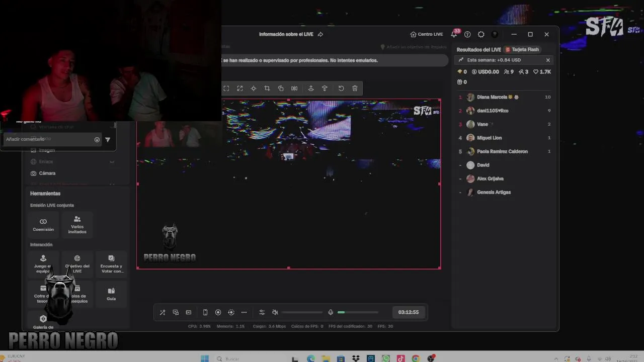Toggle the microphone on or off

pos(331,312)
